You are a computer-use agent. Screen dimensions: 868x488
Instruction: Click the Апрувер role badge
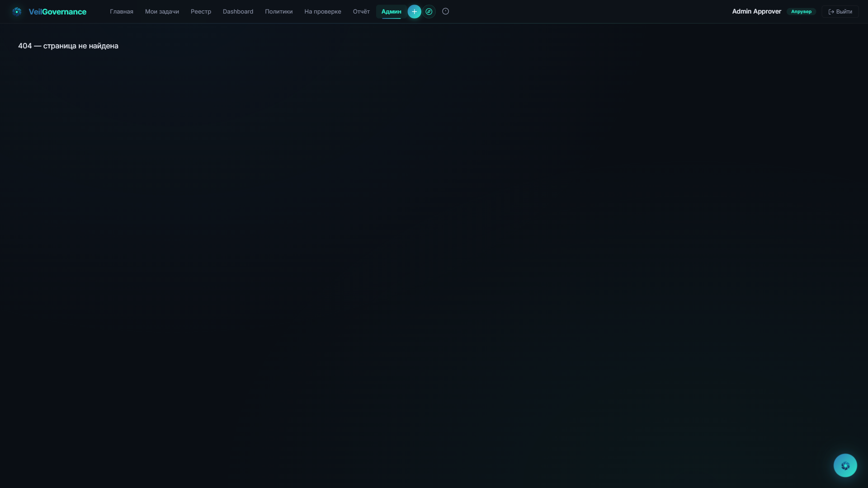click(801, 12)
